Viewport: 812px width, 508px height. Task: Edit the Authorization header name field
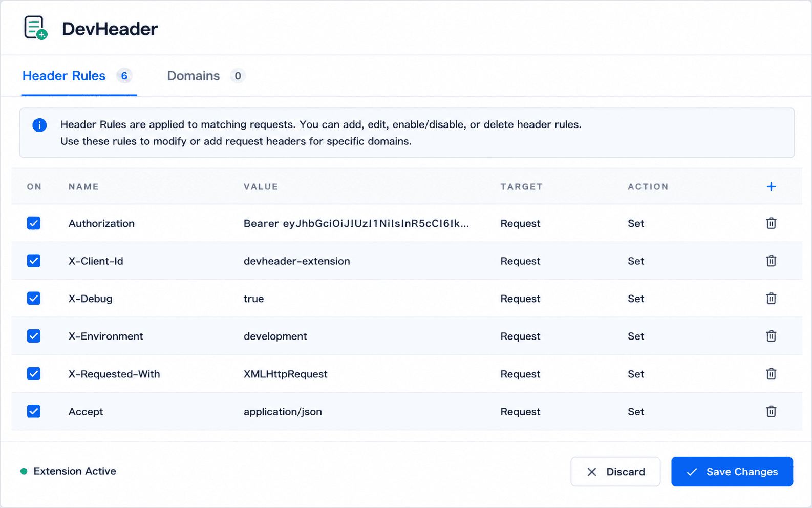(101, 223)
